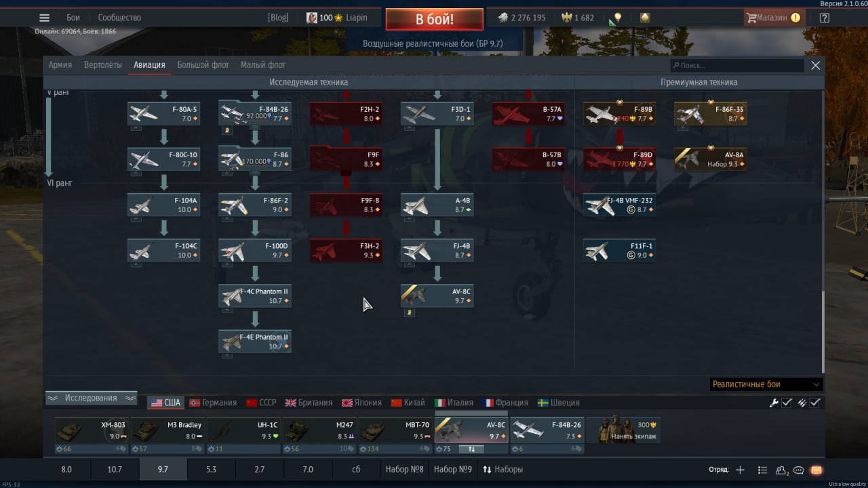The image size is (868, 488).
Task: Select the F-86F-2 aircraft
Action: click(x=254, y=205)
